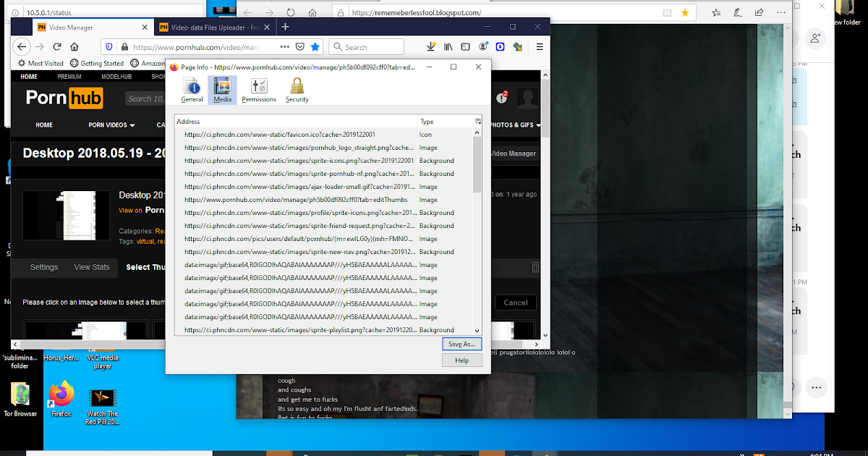The width and height of the screenshot is (868, 456).
Task: Switch to the Video-data Files Uploader tab
Action: pos(216,28)
